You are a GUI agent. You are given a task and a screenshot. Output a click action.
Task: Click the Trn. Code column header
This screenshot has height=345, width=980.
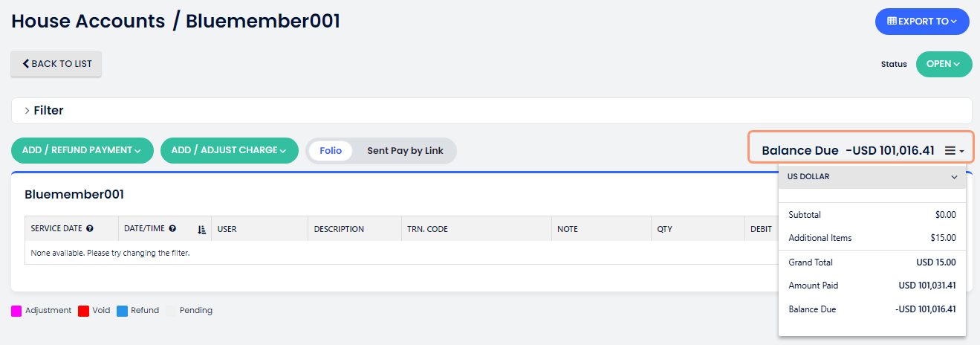coord(426,229)
